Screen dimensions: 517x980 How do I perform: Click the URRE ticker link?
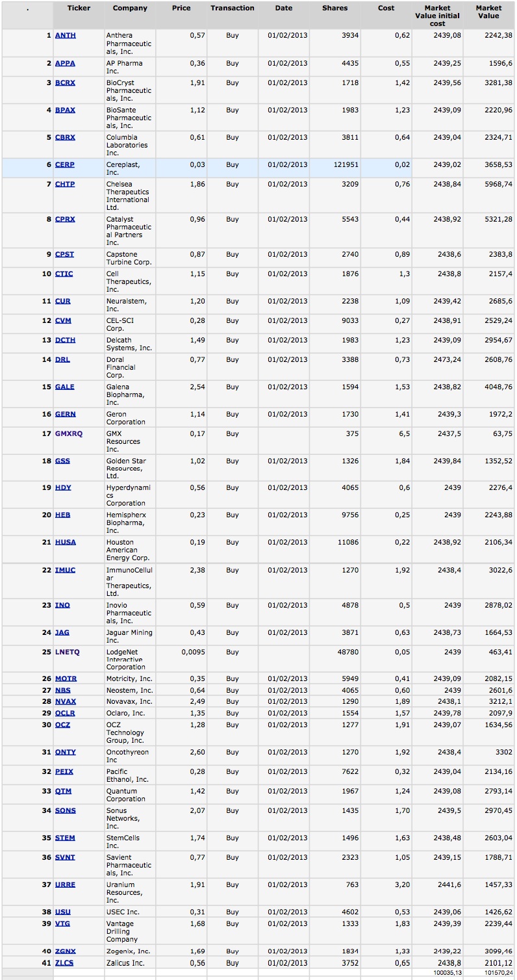point(65,885)
